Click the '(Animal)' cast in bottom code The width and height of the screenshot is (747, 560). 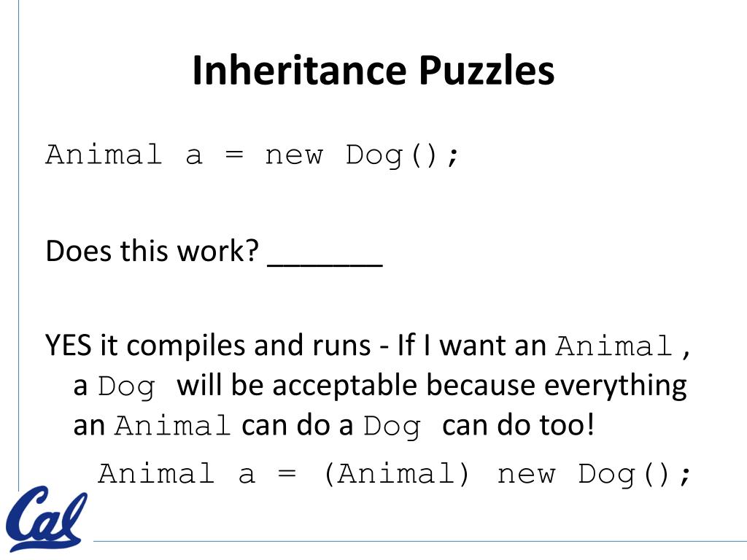(x=397, y=474)
